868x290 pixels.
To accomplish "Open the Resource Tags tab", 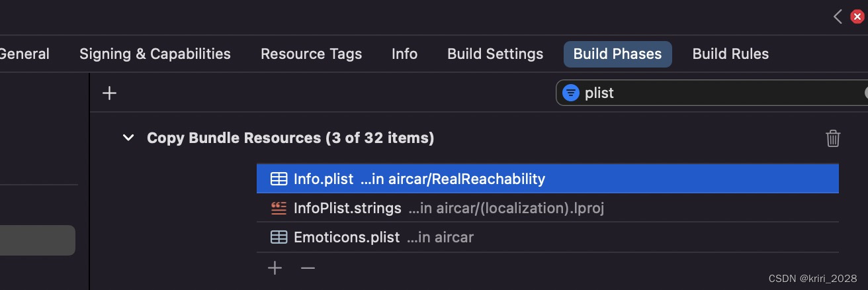I will [x=312, y=54].
